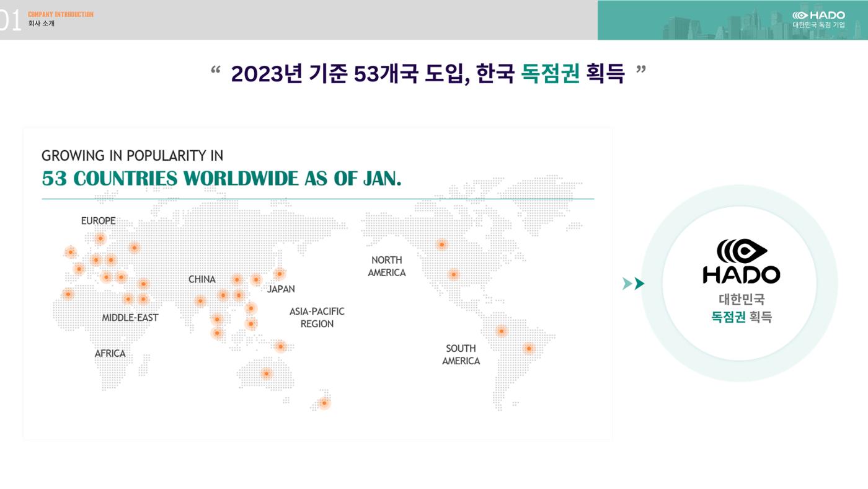Click the ASIA-PACIFIC REGION label
The height and width of the screenshot is (489, 868).
tap(317, 318)
